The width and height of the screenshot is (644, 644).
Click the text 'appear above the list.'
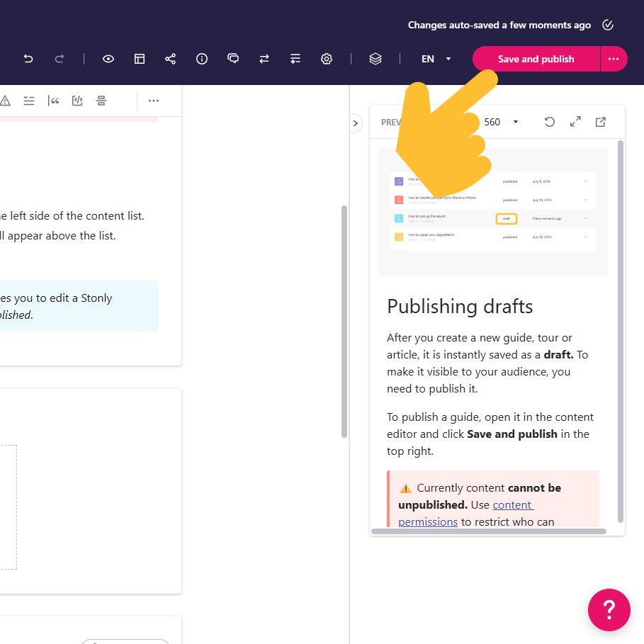[62, 236]
